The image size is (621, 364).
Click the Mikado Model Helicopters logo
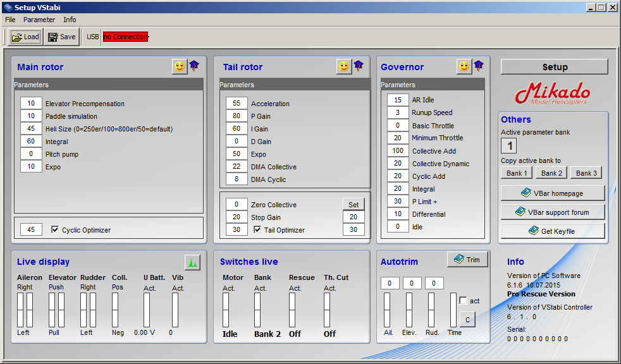pos(553,94)
